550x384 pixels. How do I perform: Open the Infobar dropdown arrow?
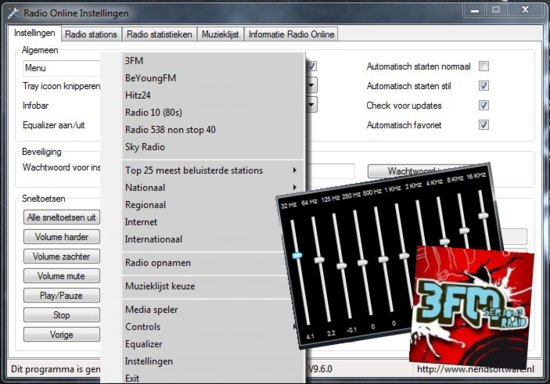point(311,105)
